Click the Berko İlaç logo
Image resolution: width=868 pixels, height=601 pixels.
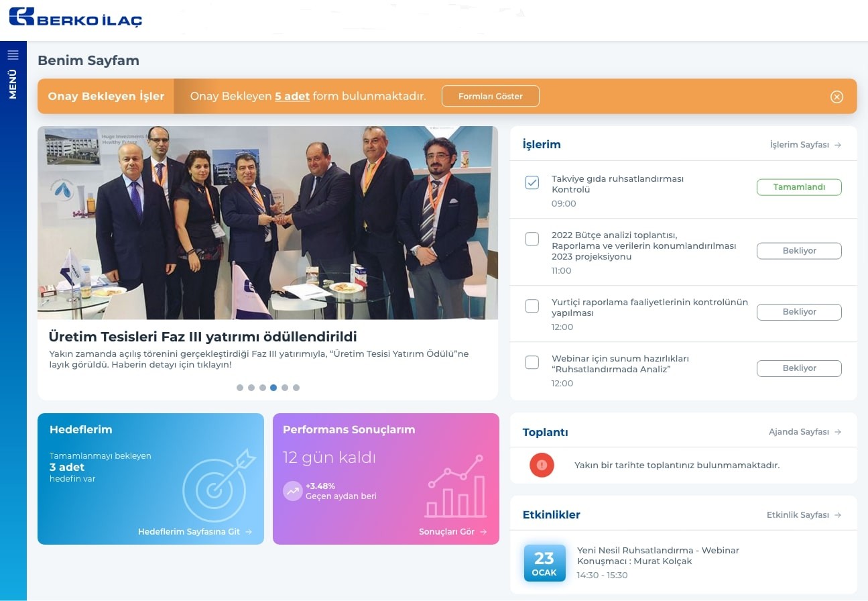click(76, 17)
